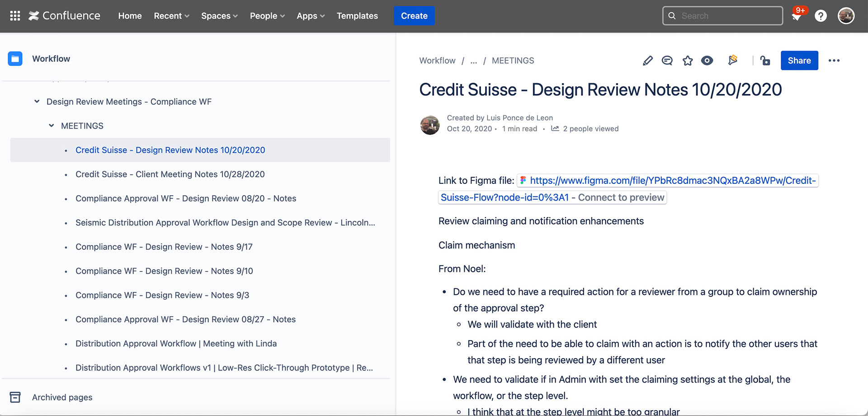Expand the breadcrumb ellipsis
Viewport: 868px width, 416px height.
click(474, 61)
